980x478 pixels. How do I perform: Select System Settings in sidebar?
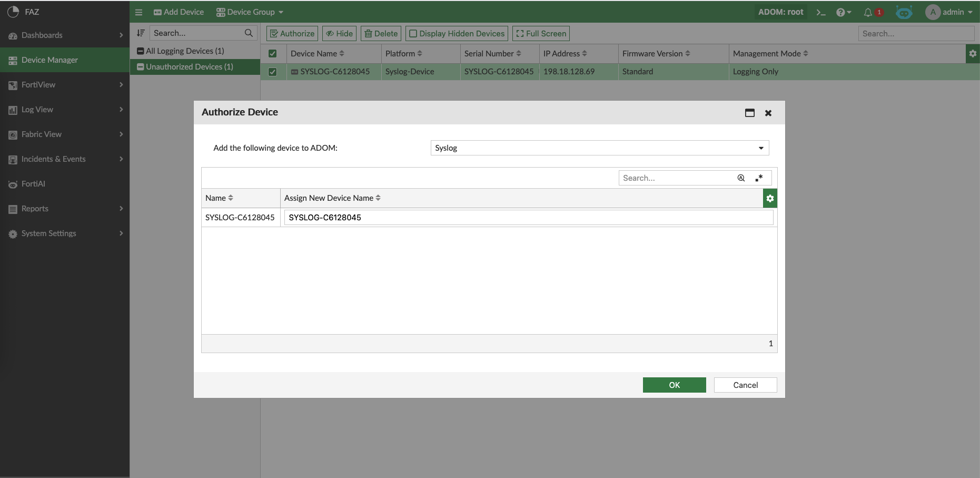[x=48, y=233]
